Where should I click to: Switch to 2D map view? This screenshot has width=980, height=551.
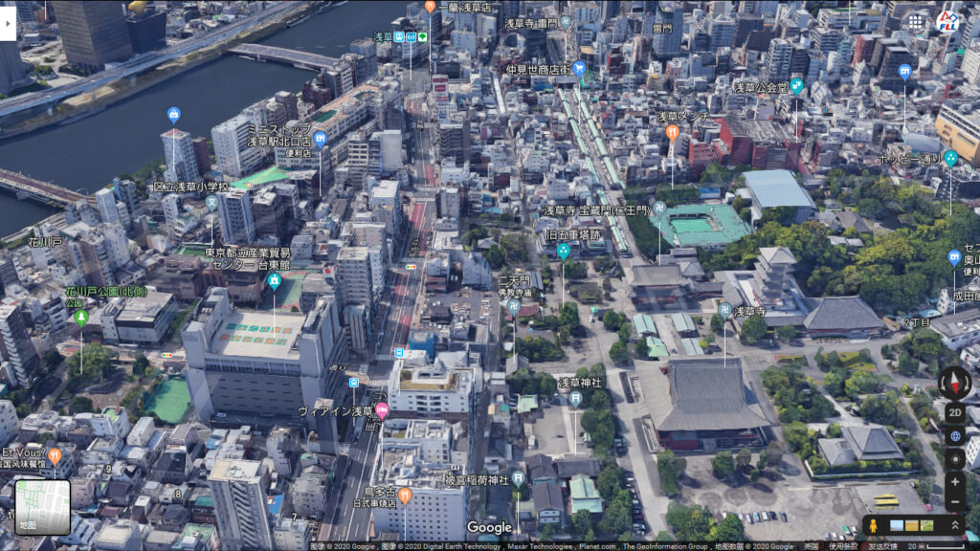pyautogui.click(x=955, y=413)
